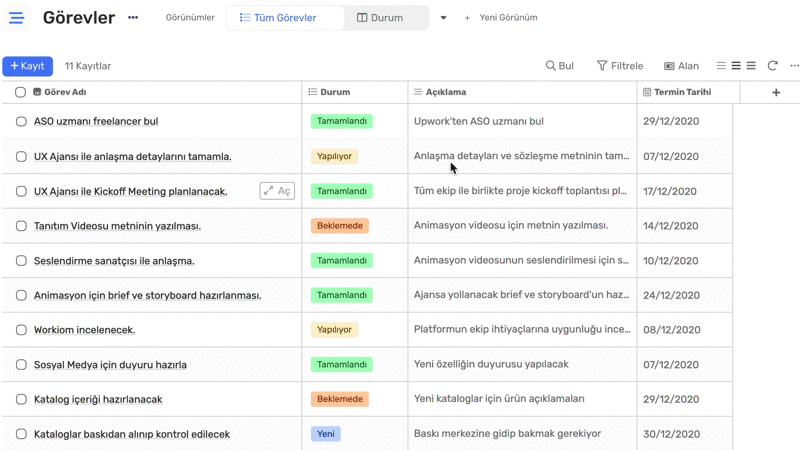This screenshot has height=450, width=800.
Task: Select the compact row height icon
Action: coord(721,66)
